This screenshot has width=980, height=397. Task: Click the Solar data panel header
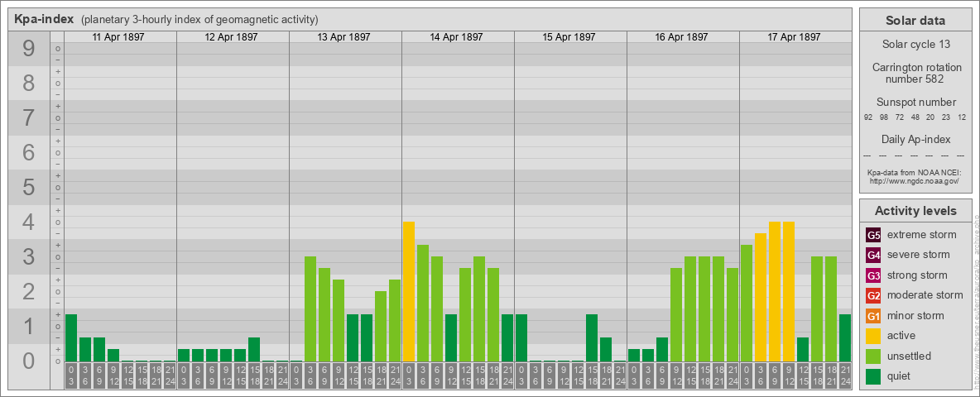[x=915, y=21]
